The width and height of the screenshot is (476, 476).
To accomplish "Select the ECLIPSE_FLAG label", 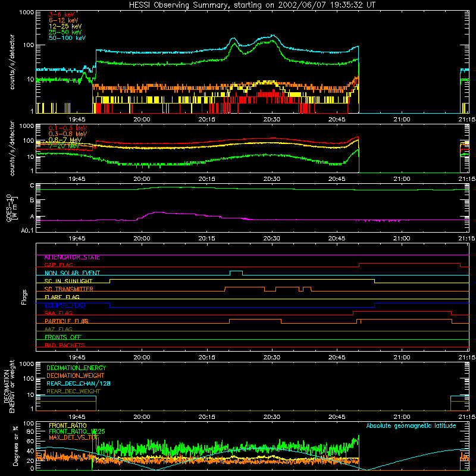I will tap(65, 305).
